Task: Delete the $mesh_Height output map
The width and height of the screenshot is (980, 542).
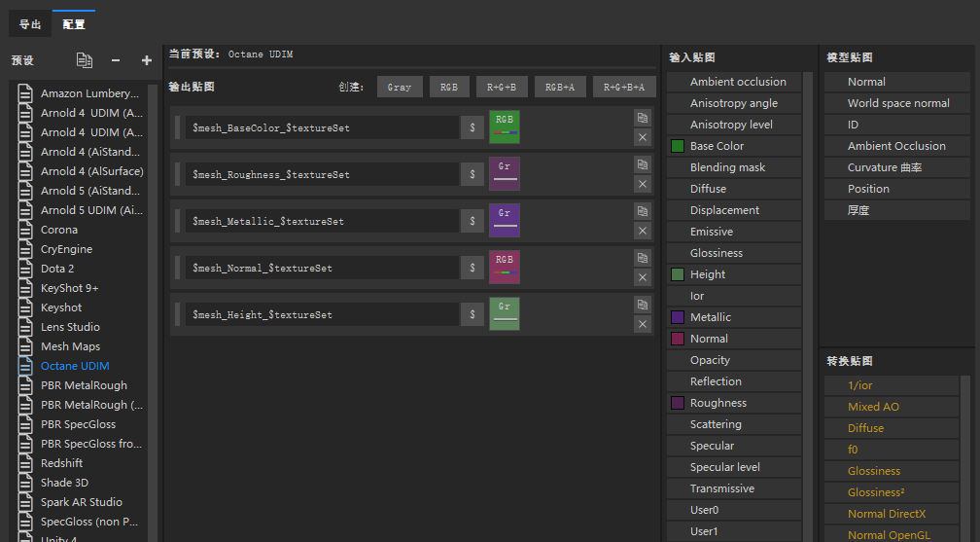Action: (642, 324)
